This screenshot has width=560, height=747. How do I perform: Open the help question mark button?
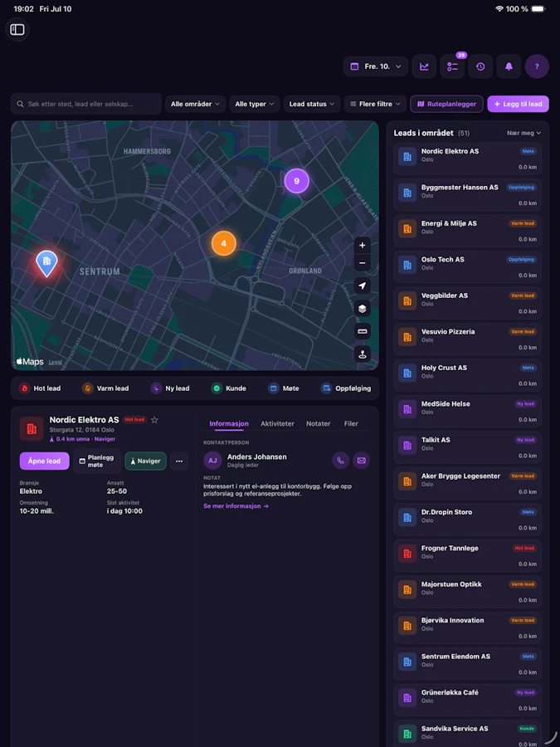click(x=537, y=66)
